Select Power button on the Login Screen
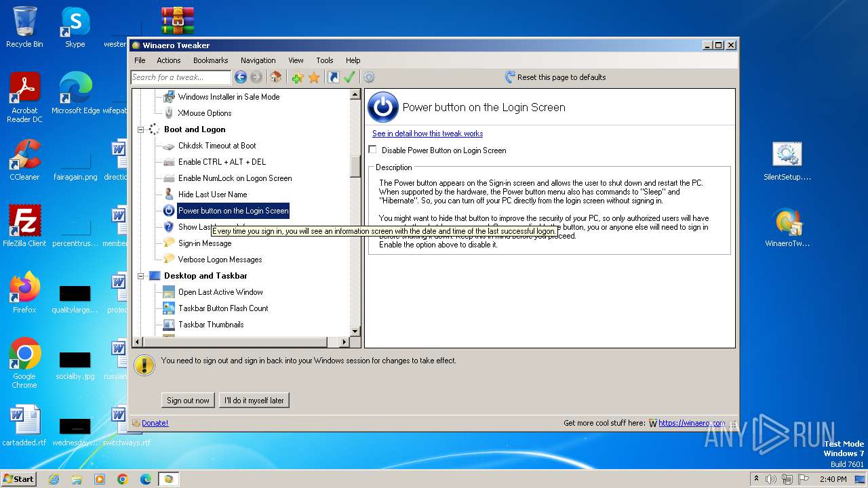Screen dimensions: 868x488 pos(233,211)
